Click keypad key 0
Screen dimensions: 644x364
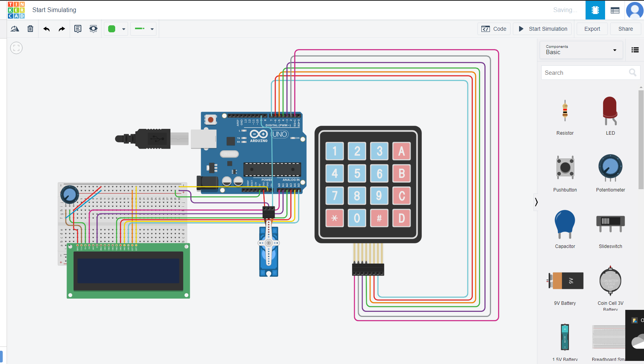pos(357,218)
